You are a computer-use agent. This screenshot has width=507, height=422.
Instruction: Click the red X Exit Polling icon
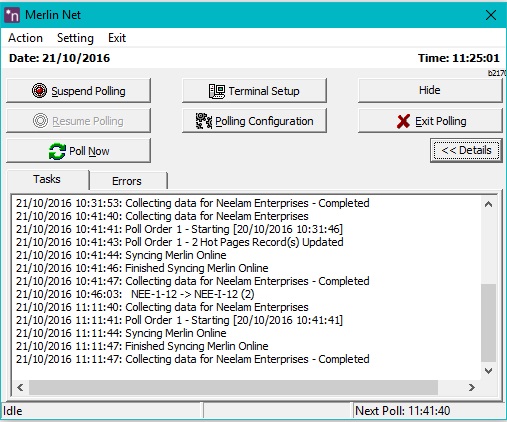[x=403, y=121]
